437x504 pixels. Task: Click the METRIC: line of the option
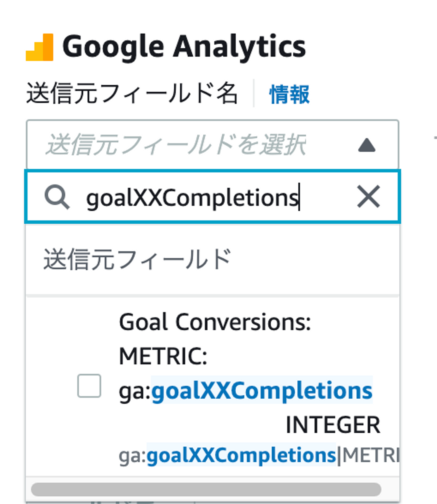coord(163,356)
